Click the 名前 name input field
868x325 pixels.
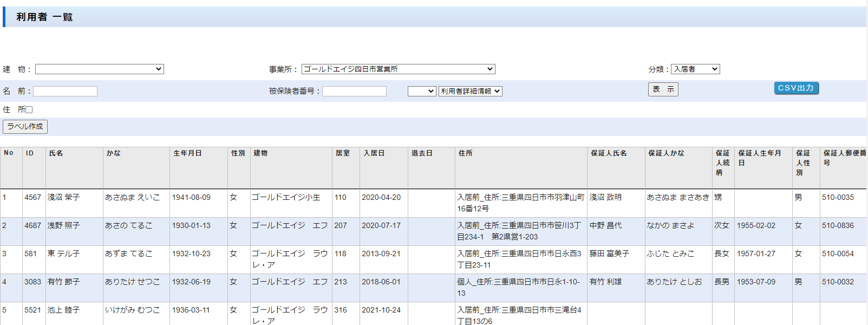[66, 92]
